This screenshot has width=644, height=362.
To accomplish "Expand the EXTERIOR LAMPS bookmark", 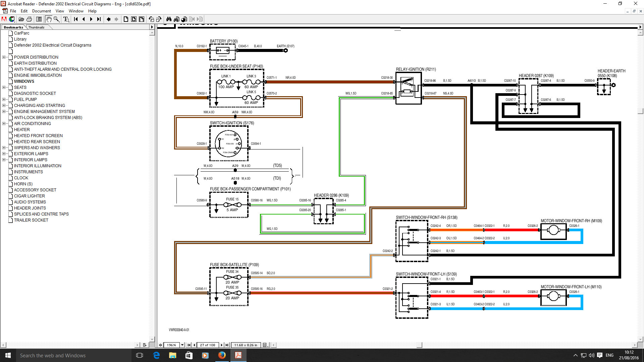I will 4,154.
